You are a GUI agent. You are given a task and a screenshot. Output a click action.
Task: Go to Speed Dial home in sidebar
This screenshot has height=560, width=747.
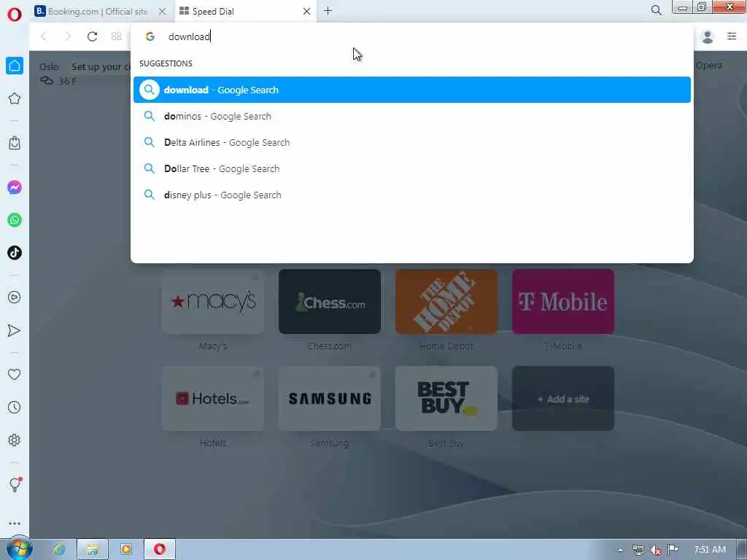[x=15, y=66]
